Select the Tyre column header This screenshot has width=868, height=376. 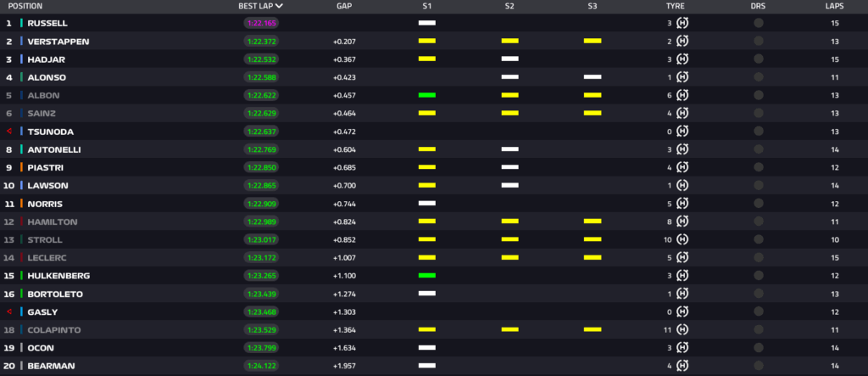tap(676, 6)
